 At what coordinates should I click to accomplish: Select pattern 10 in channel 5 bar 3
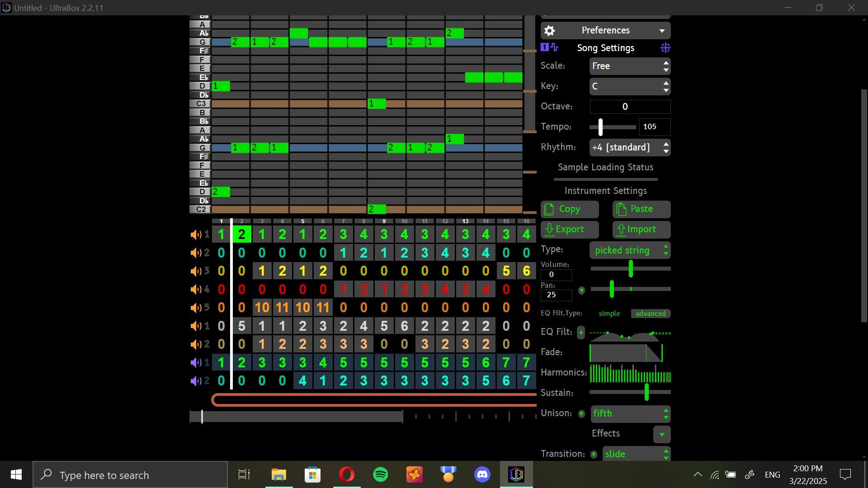[262, 308]
